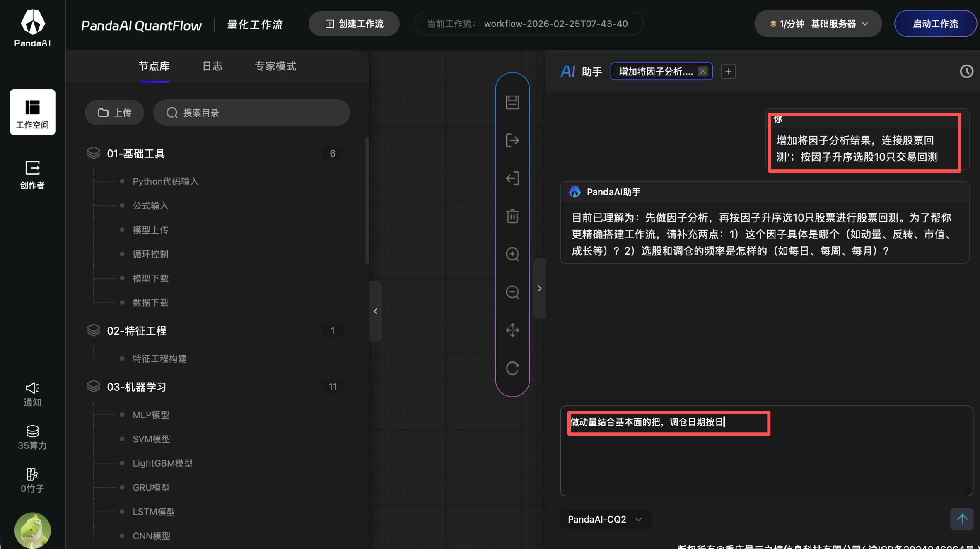Click the 启动工作流 button
The height and width of the screenshot is (549, 980).
point(935,24)
